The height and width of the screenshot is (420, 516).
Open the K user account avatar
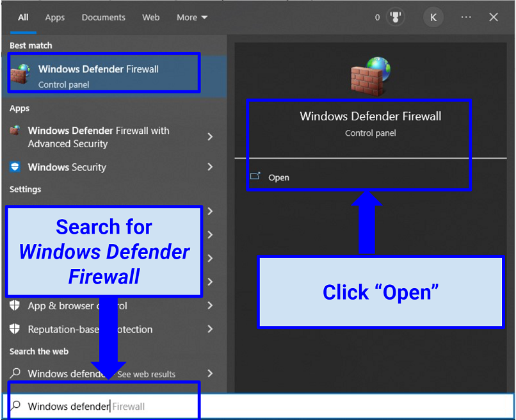[433, 17]
